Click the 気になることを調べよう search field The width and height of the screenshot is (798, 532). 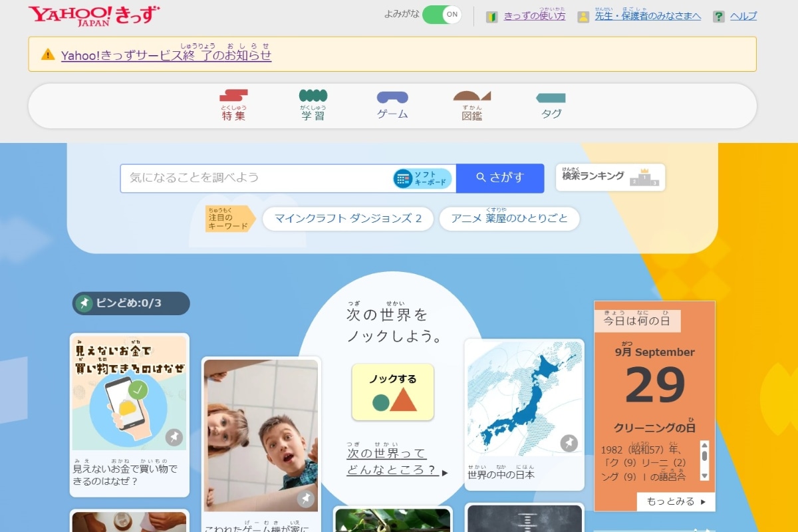tap(256, 178)
